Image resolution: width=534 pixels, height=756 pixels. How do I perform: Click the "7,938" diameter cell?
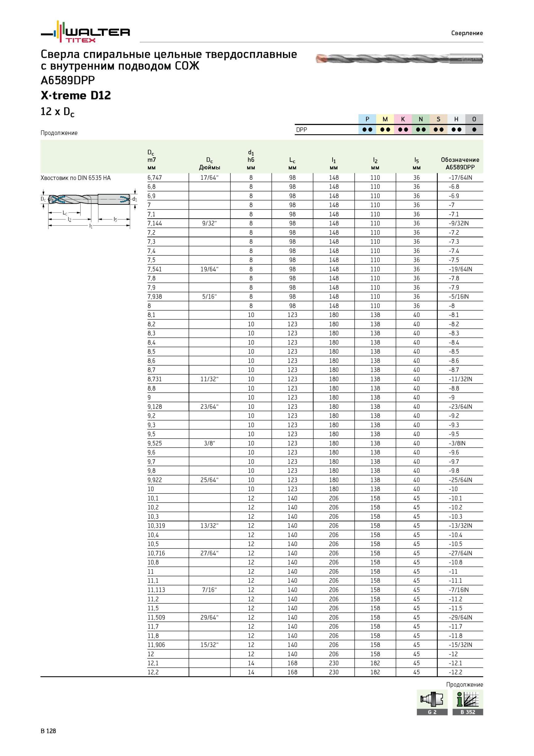pos(155,297)
